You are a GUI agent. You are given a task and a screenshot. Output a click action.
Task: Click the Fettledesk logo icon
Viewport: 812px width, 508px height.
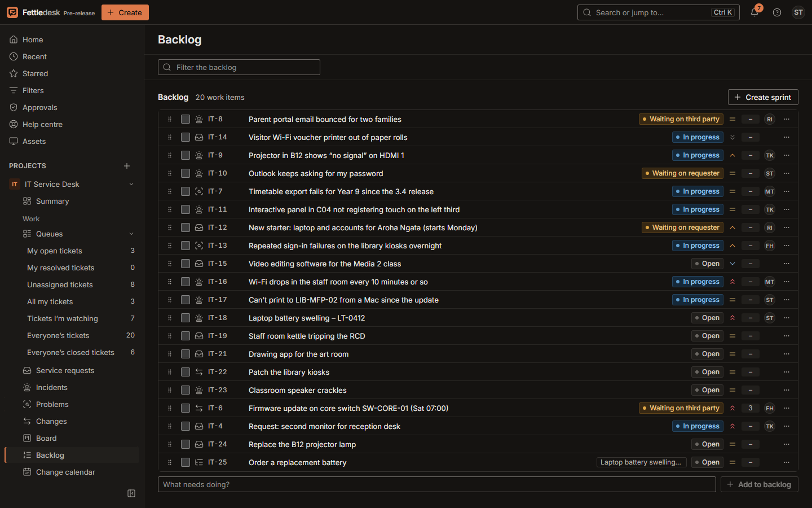[x=12, y=12]
